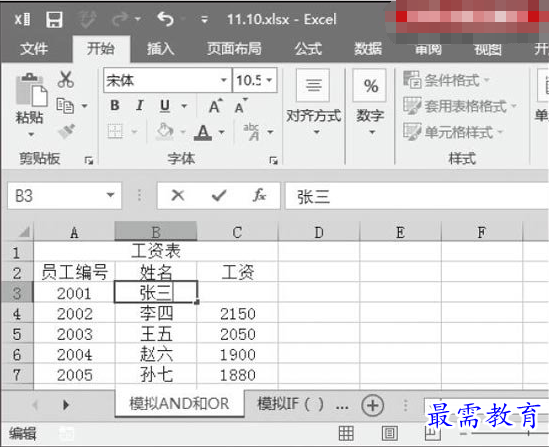Open the Font Color dropdown arrow
The height and width of the screenshot is (447, 549).
221,132
